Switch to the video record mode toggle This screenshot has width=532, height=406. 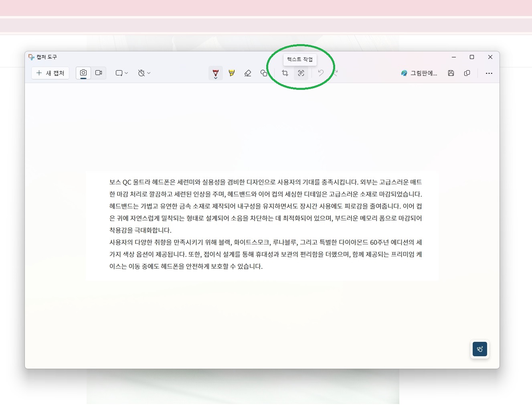tap(99, 73)
